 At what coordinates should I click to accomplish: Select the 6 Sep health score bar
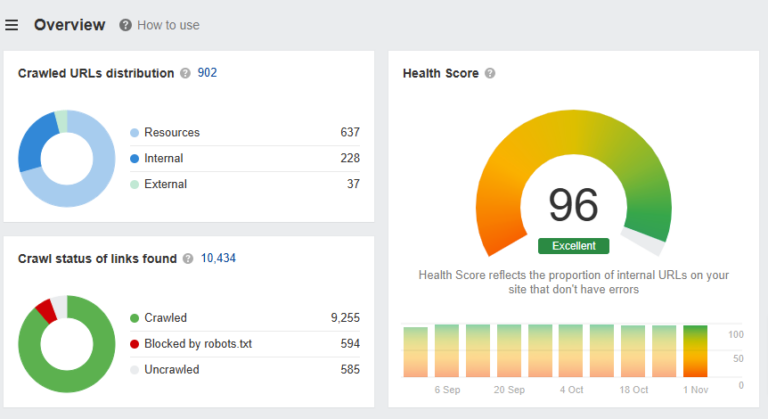pos(447,351)
